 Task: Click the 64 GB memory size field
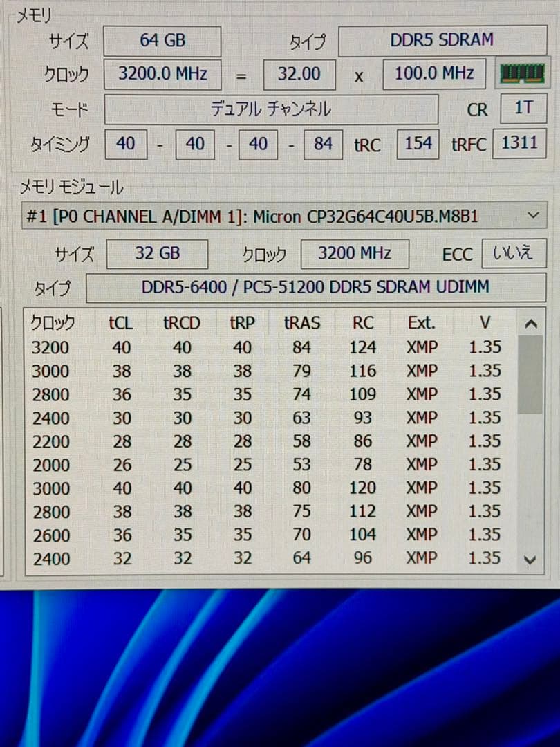(161, 41)
